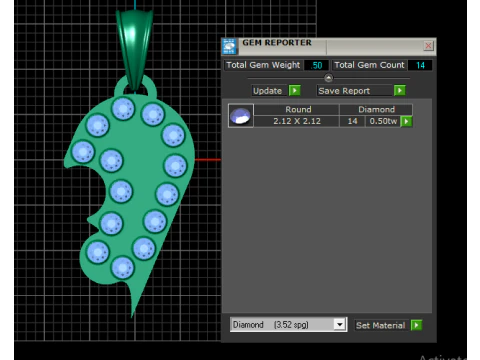The height and width of the screenshot is (360, 480).
Task: Click the Diamond material cell
Action: click(376, 110)
